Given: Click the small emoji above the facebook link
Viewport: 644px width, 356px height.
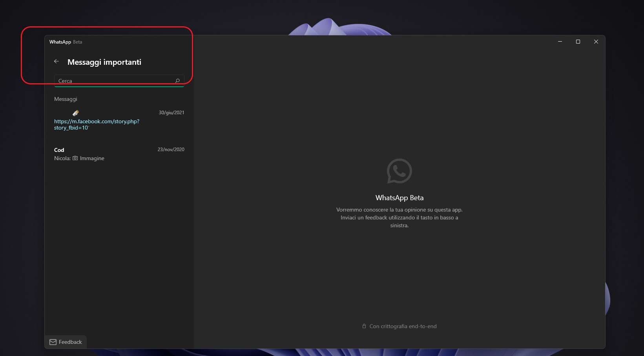Looking at the screenshot, I should (76, 113).
